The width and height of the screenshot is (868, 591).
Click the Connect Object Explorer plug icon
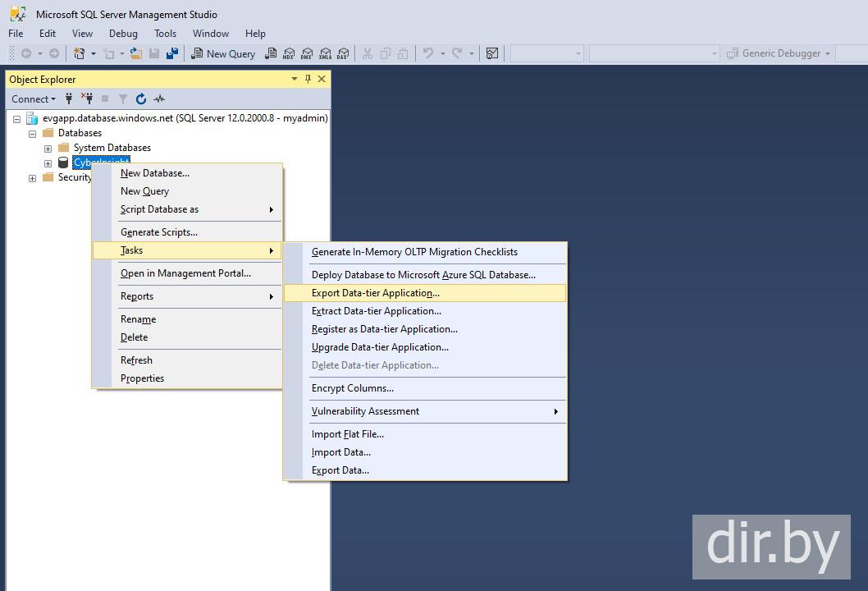click(x=69, y=99)
